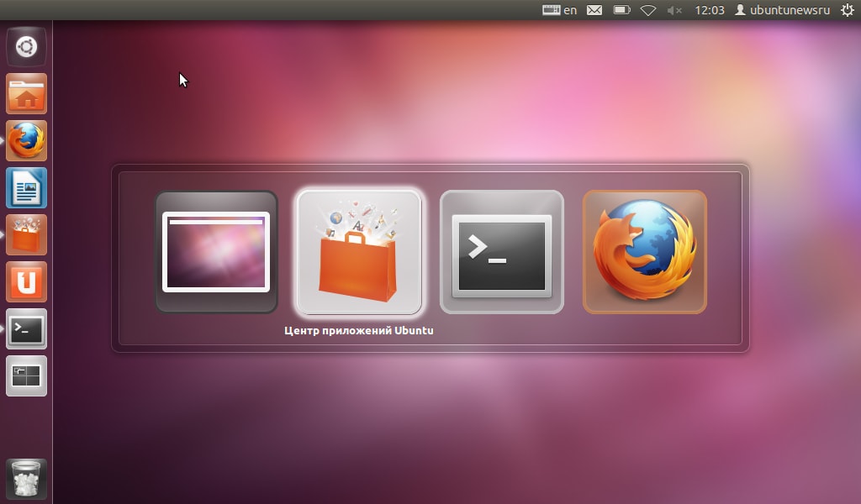Select Ubuntu Software Center in the app switcher
This screenshot has height=504, width=861.
(x=359, y=252)
